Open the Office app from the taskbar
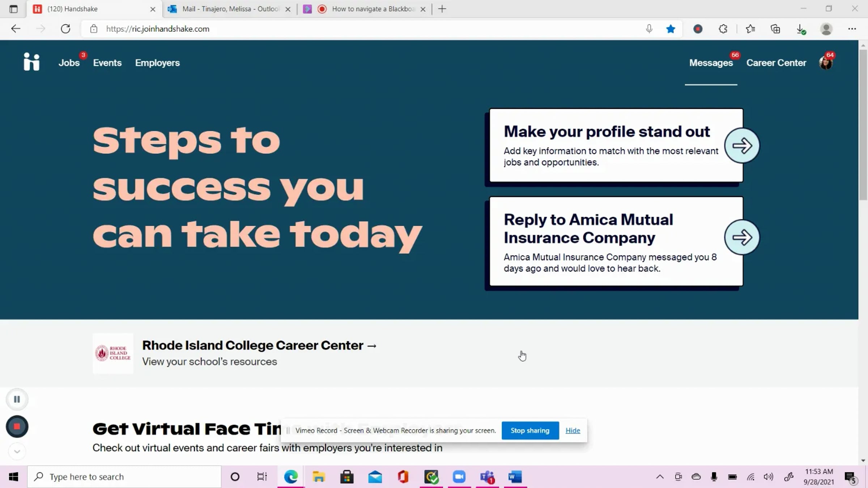The height and width of the screenshot is (488, 868). [403, 477]
